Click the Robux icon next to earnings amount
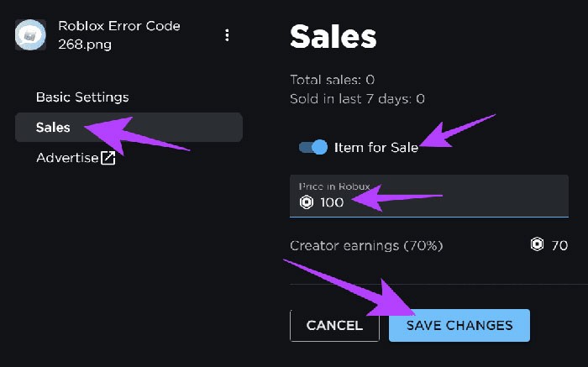 [538, 245]
